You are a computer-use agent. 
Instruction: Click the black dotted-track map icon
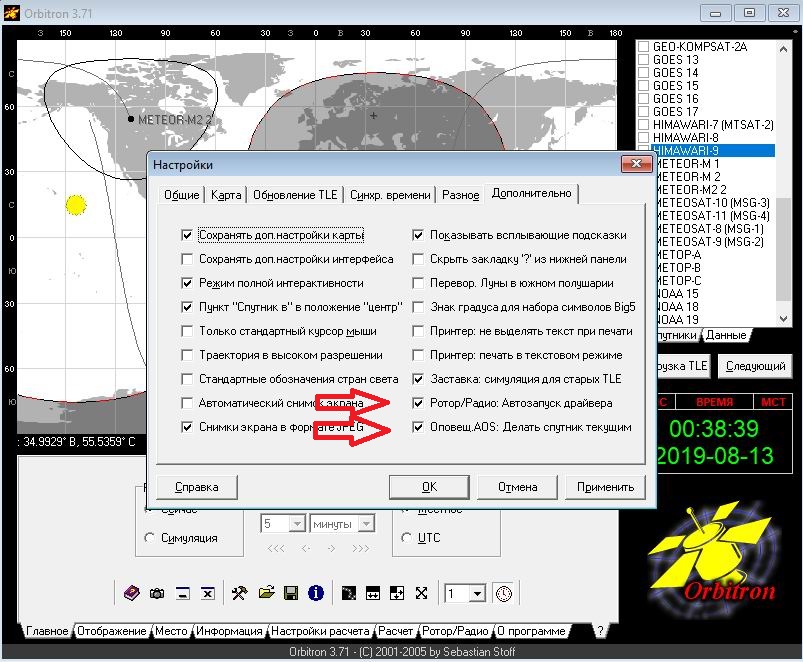[348, 593]
